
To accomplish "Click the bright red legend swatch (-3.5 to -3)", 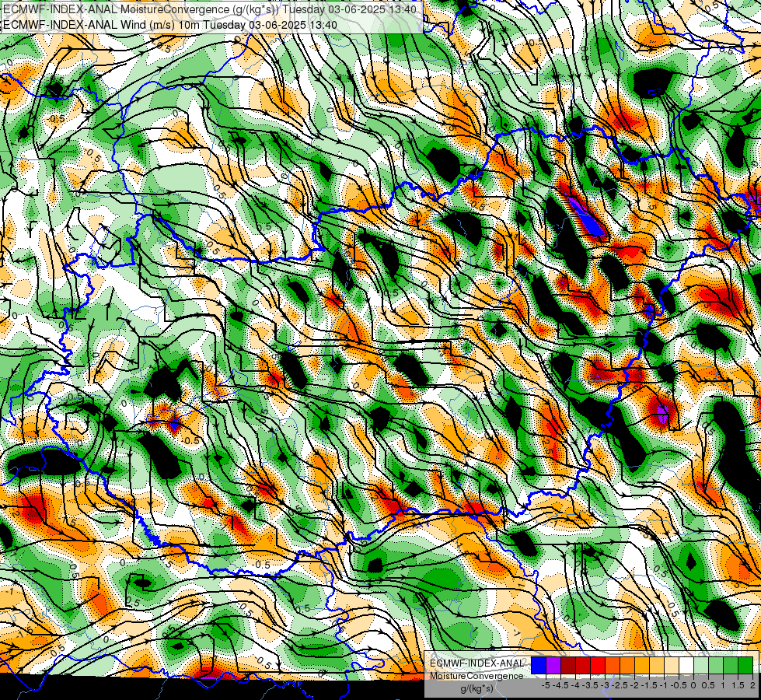I will (598, 666).
